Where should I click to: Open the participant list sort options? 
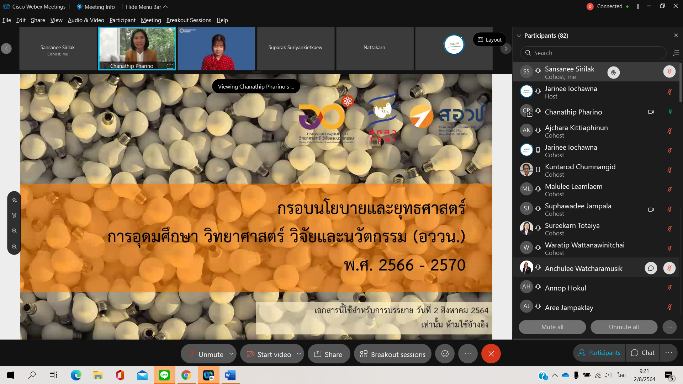coord(676,53)
